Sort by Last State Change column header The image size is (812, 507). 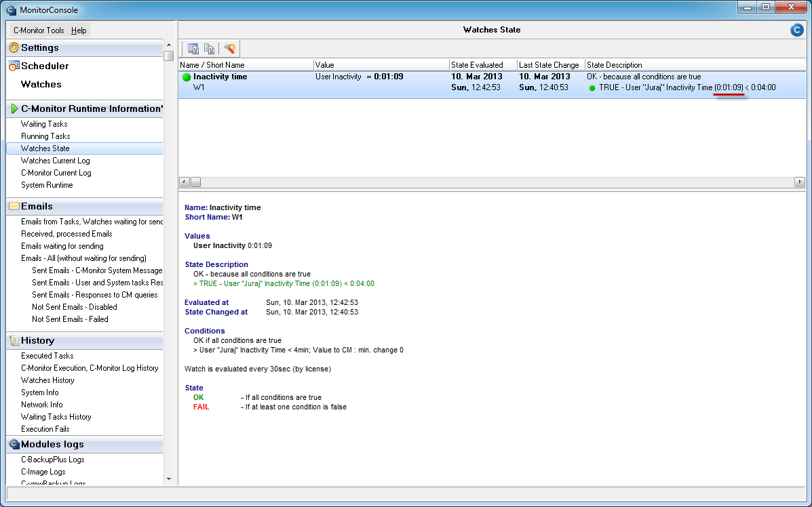(x=551, y=65)
